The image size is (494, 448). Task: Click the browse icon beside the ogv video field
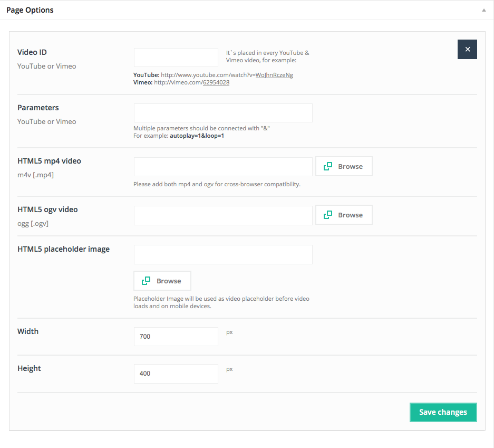(x=328, y=215)
